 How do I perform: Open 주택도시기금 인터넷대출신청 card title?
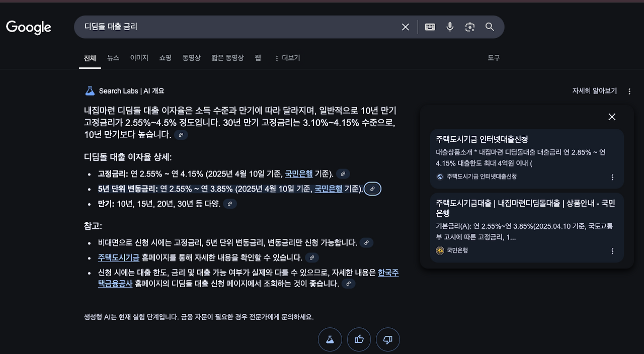482,139
